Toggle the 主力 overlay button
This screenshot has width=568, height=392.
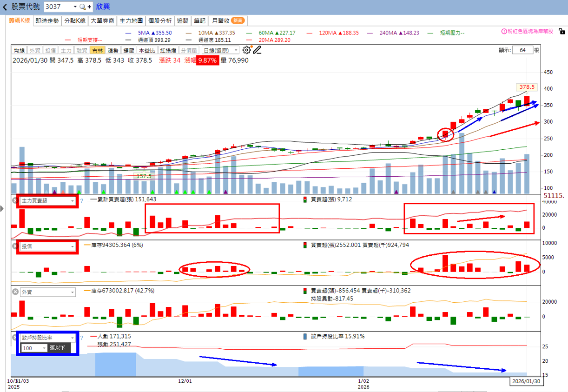[66, 50]
